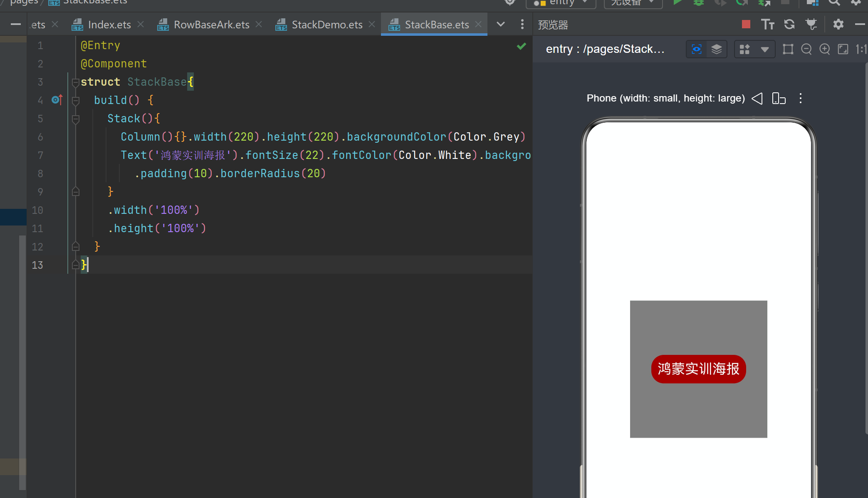The image size is (868, 498).
Task: Switch to StackDemo.ets tab
Action: tap(327, 25)
